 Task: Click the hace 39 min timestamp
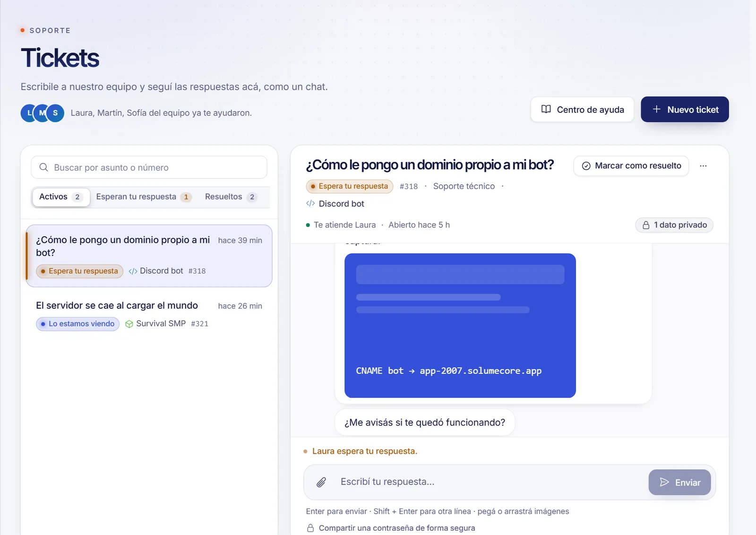(240, 240)
